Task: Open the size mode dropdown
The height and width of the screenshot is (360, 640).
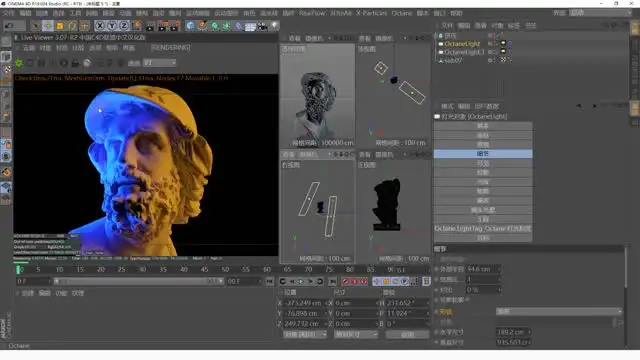Action: click(356, 334)
